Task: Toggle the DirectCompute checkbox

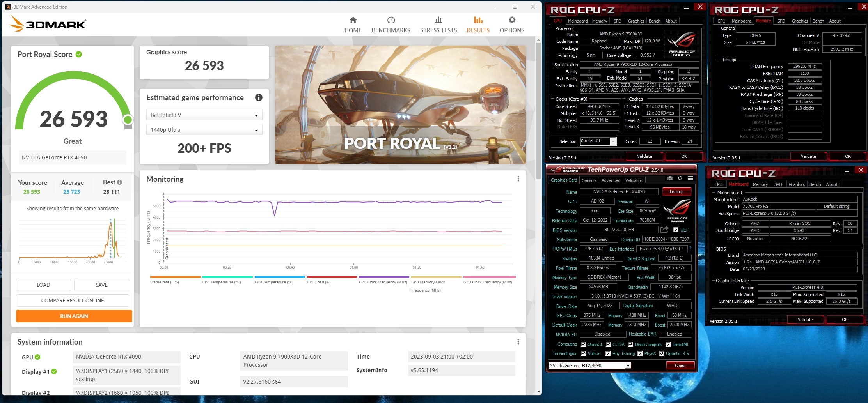Action: pyautogui.click(x=631, y=345)
